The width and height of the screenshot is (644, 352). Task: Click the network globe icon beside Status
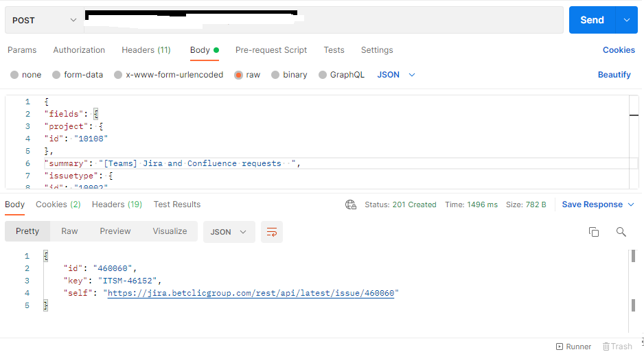pyautogui.click(x=351, y=204)
